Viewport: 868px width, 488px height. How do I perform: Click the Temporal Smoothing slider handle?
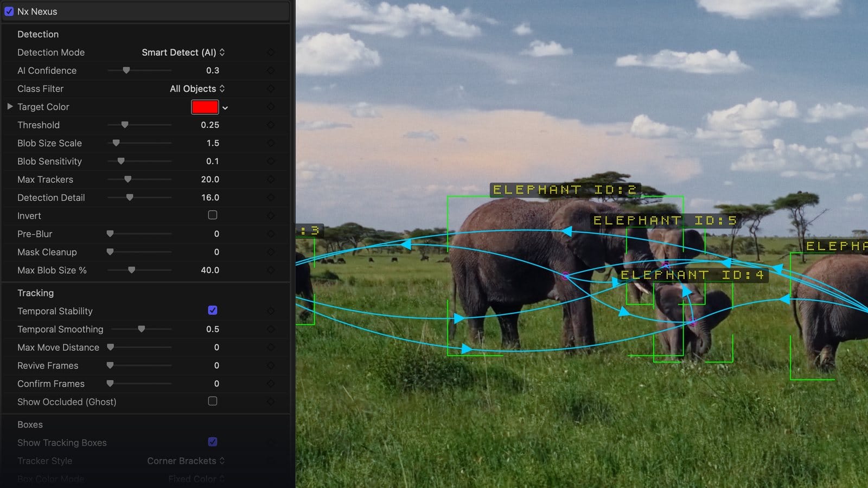(142, 329)
